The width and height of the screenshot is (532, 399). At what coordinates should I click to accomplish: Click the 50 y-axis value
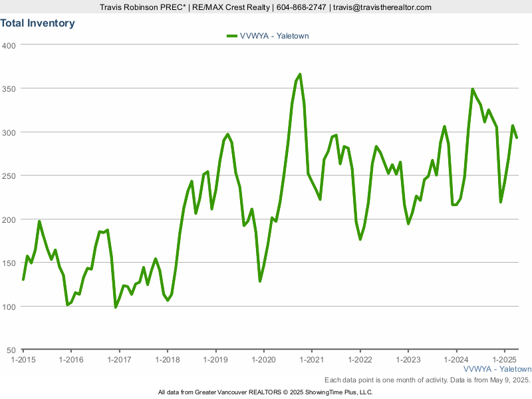11,350
